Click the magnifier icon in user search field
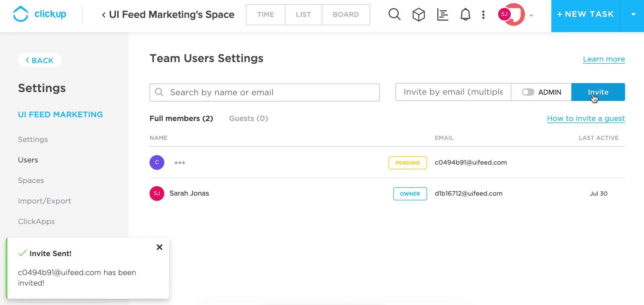 coord(159,92)
